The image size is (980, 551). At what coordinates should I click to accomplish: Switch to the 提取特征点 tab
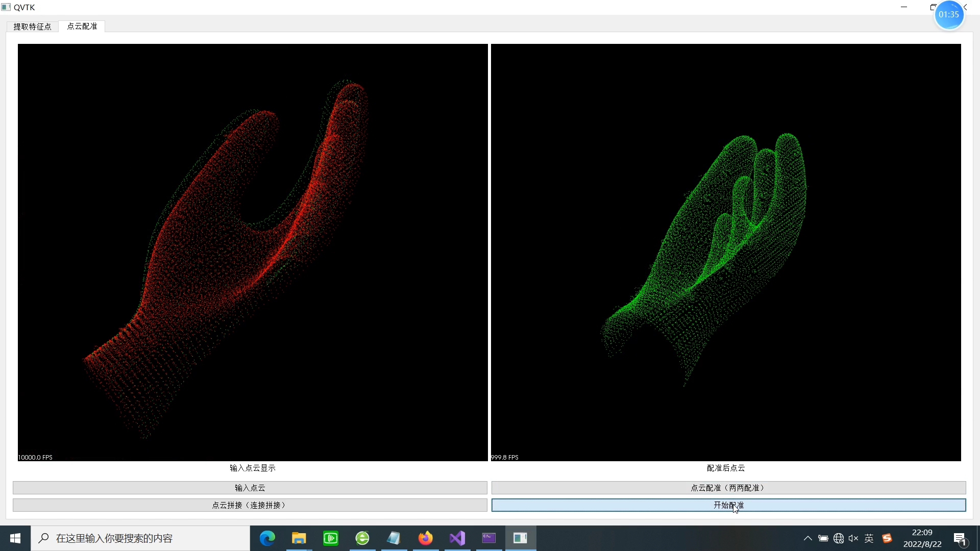[x=32, y=27]
